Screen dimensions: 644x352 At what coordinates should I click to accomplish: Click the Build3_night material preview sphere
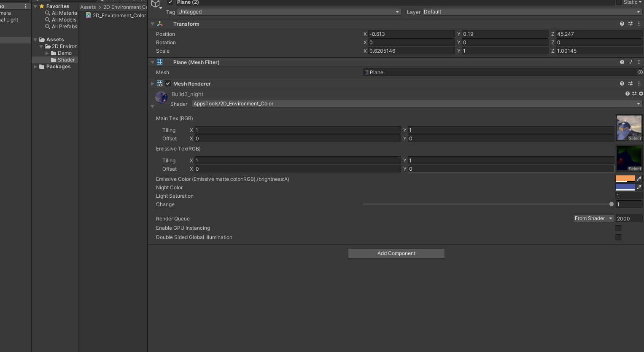tap(161, 97)
